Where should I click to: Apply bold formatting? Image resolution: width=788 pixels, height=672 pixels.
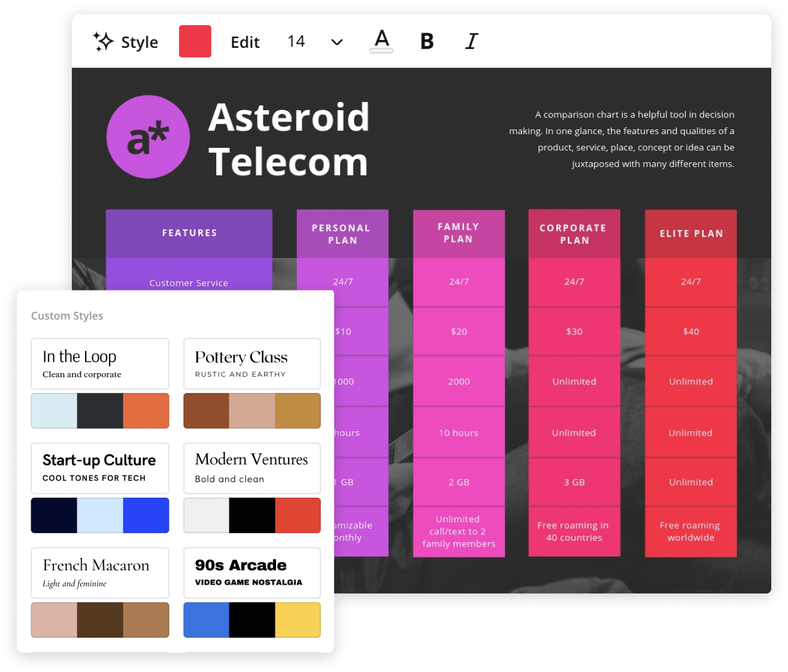[x=426, y=41]
